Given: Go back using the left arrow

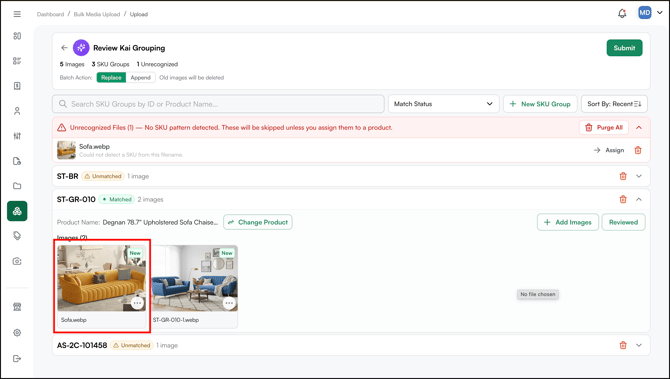Looking at the screenshot, I should point(64,48).
